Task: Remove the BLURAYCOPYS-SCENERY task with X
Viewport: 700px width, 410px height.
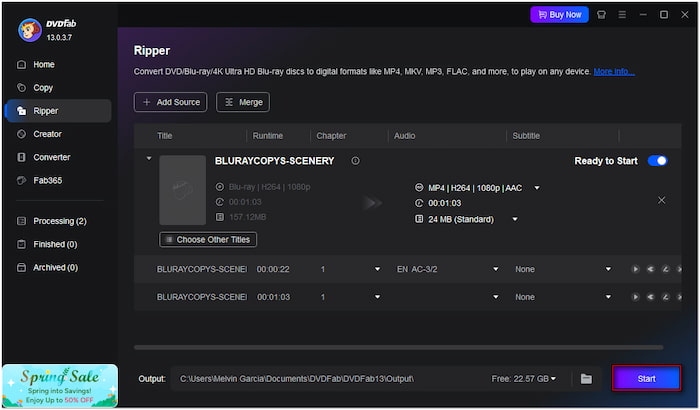Action: [662, 200]
